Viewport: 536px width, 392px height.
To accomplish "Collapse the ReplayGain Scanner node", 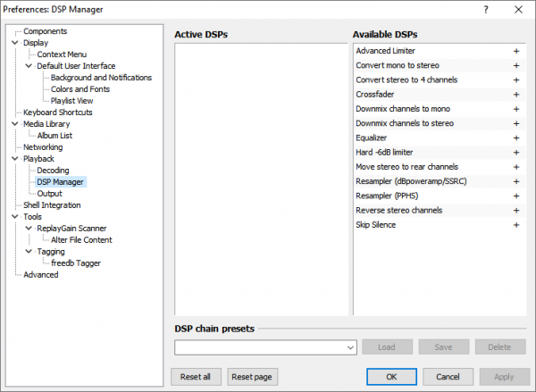I will (x=29, y=229).
